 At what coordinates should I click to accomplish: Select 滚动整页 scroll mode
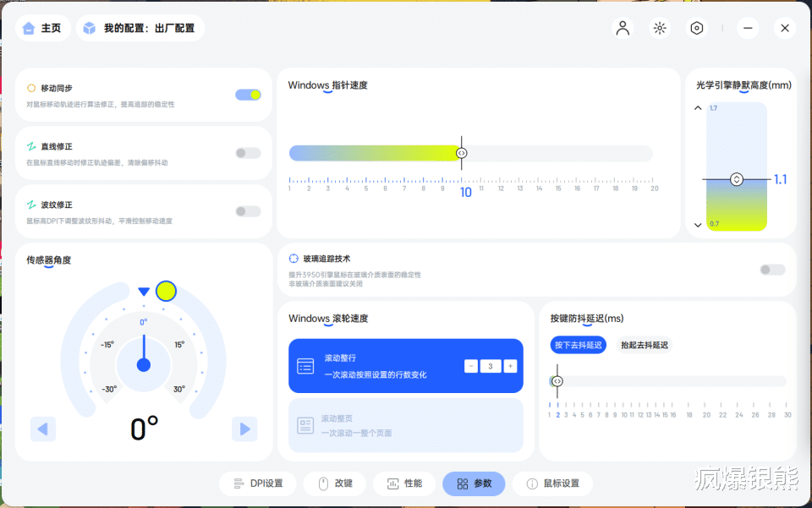tap(406, 425)
